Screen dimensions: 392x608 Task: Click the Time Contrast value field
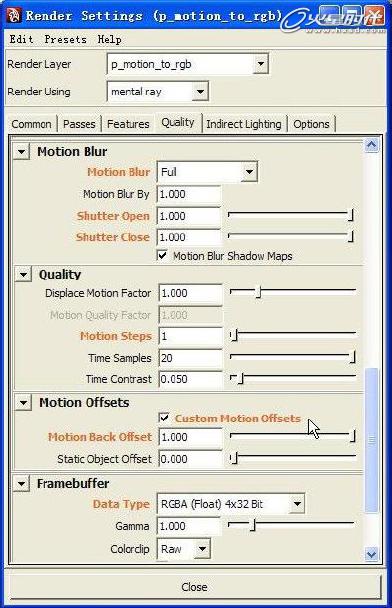click(190, 379)
